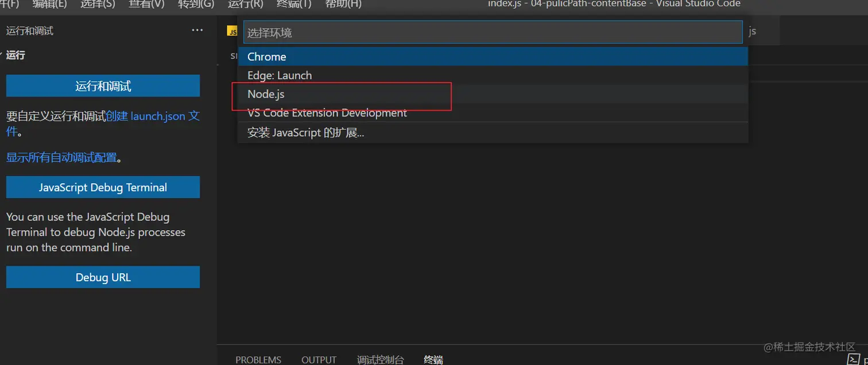
Task: Open the 调试控制台 panel tab
Action: pos(381,360)
